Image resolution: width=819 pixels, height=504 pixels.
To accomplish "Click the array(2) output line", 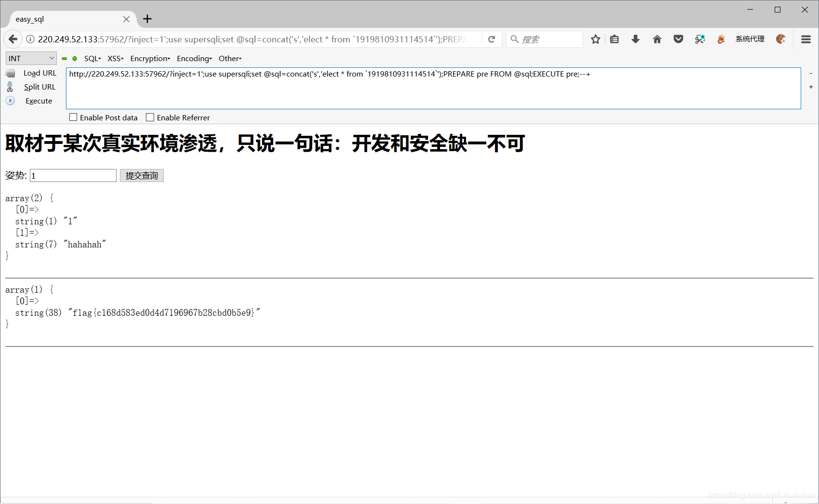I will tap(29, 198).
